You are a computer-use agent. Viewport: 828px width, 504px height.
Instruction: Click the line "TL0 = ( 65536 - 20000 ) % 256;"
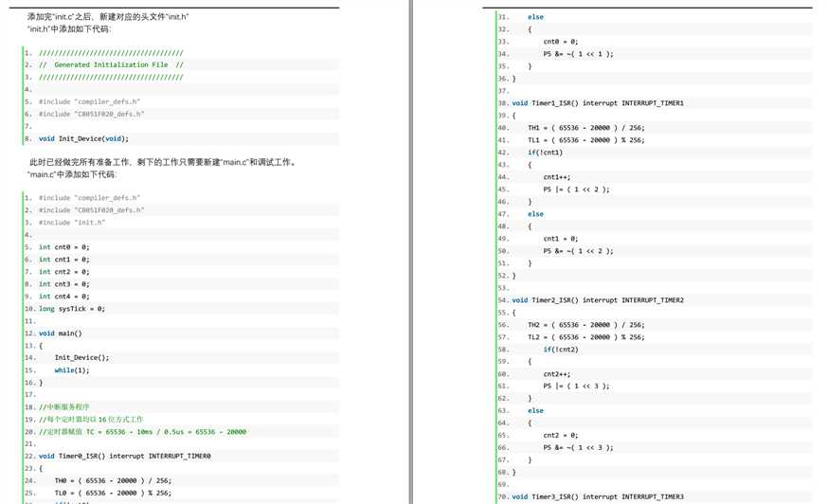[113, 494]
